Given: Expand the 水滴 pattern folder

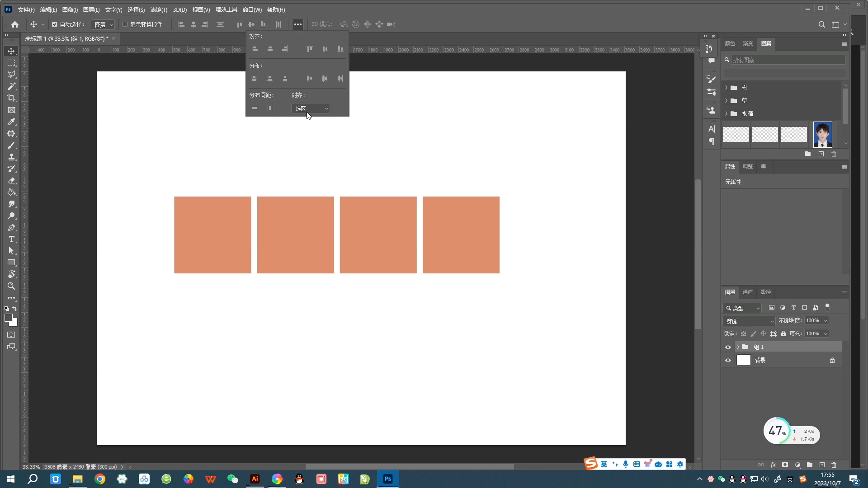Looking at the screenshot, I should (x=726, y=113).
